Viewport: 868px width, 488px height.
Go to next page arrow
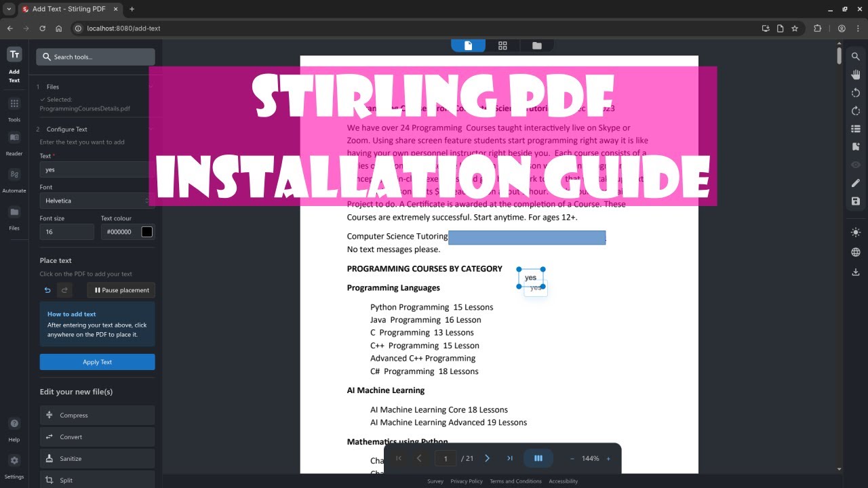tap(487, 458)
